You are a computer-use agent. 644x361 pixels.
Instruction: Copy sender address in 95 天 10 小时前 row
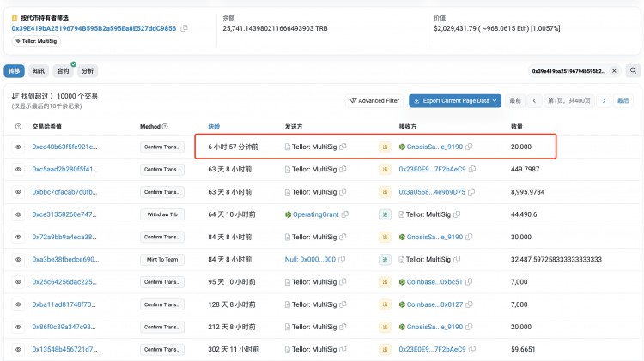click(343, 282)
